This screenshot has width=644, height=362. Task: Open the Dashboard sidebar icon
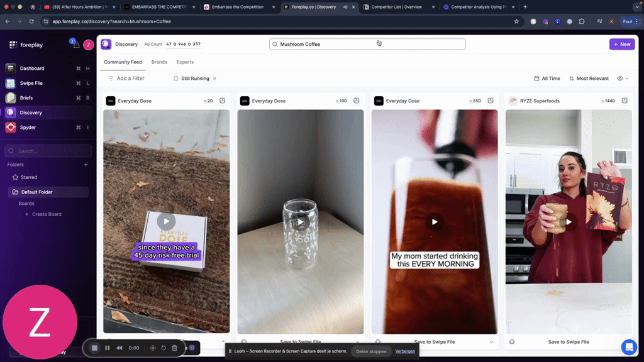(x=11, y=68)
